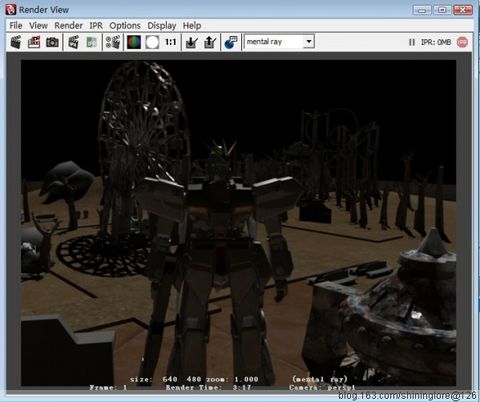Open the File menu
Viewport: 480px width, 402px height.
(16, 26)
